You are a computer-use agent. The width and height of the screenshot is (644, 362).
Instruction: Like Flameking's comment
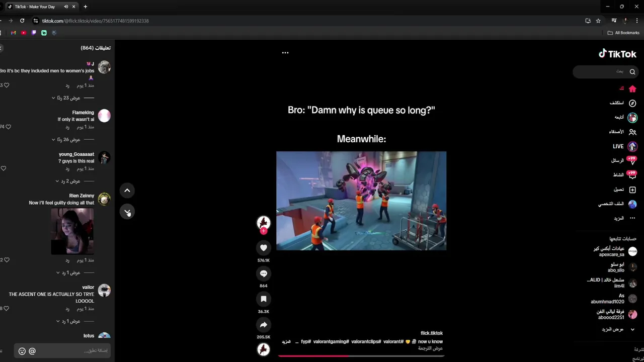tap(8, 127)
